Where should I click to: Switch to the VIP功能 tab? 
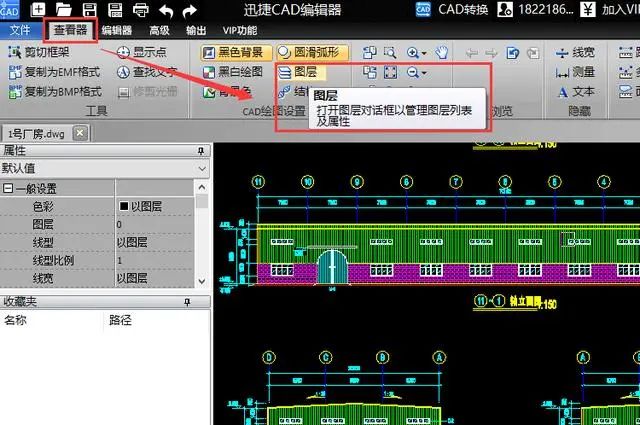tap(240, 30)
